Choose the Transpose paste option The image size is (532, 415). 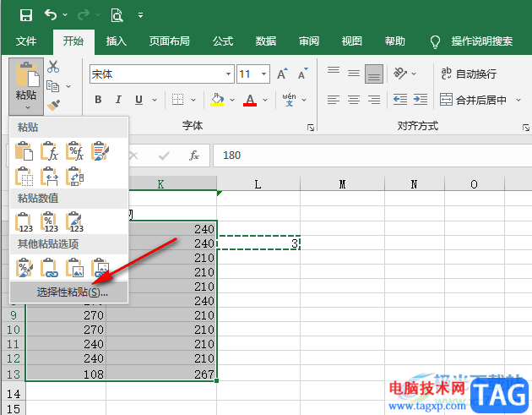click(x=74, y=177)
